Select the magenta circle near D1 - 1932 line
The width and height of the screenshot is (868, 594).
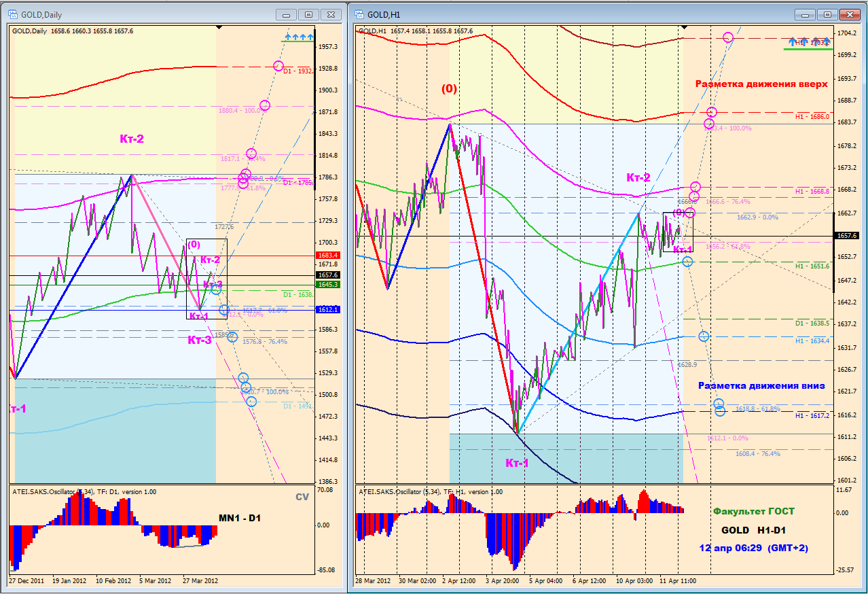(278, 66)
